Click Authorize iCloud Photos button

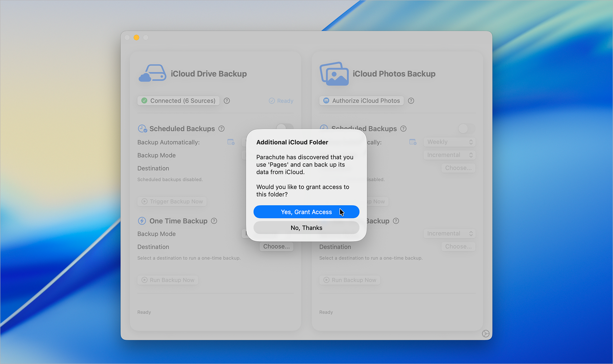click(361, 101)
